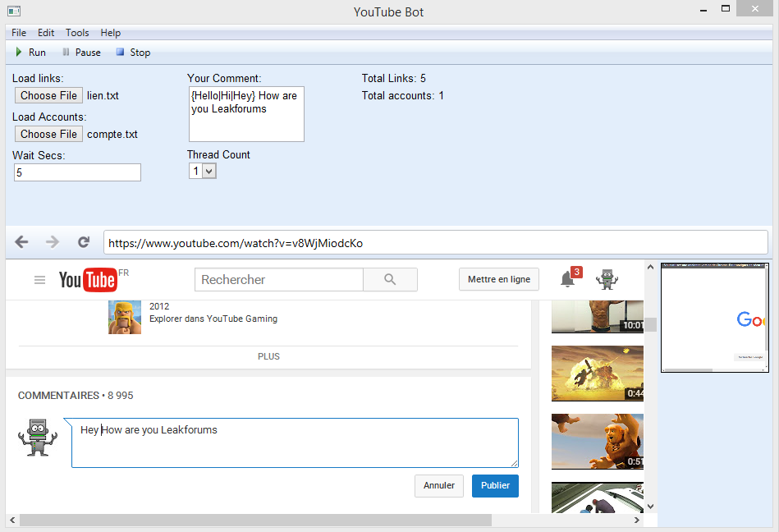This screenshot has height=532, width=779.
Task: Click the horizontal scrollbar thumb
Action: tap(255, 520)
